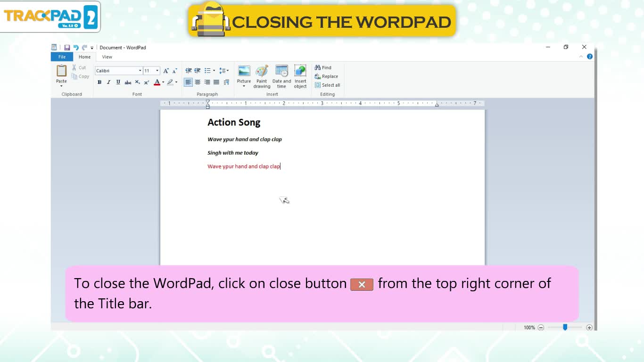Viewport: 644px width, 362px height.
Task: Click the zoom out minus button
Action: pos(541,328)
